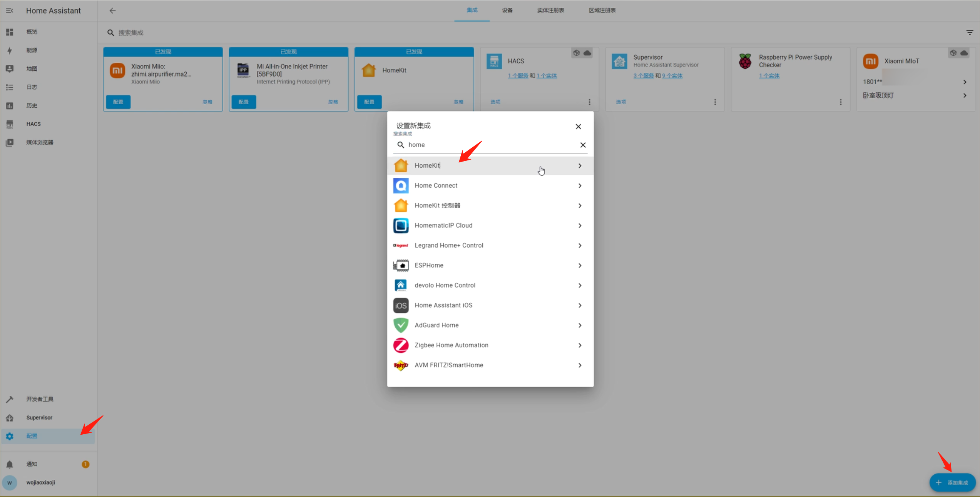The height and width of the screenshot is (497, 980).
Task: Close the set up new integration dialog
Action: tap(578, 127)
